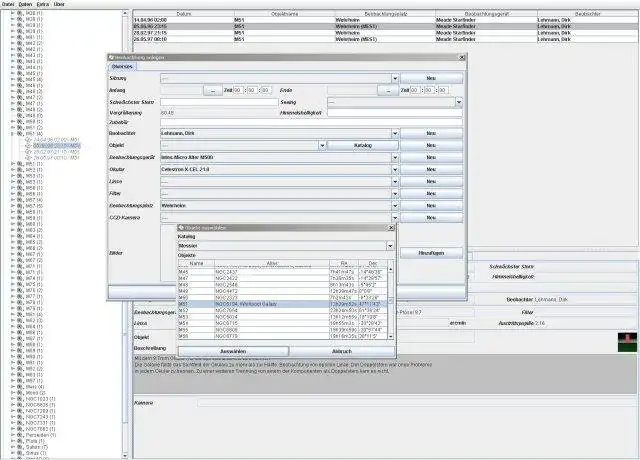Click the Auswählen button
Viewport: 640px width, 460px height.
pos(233,351)
